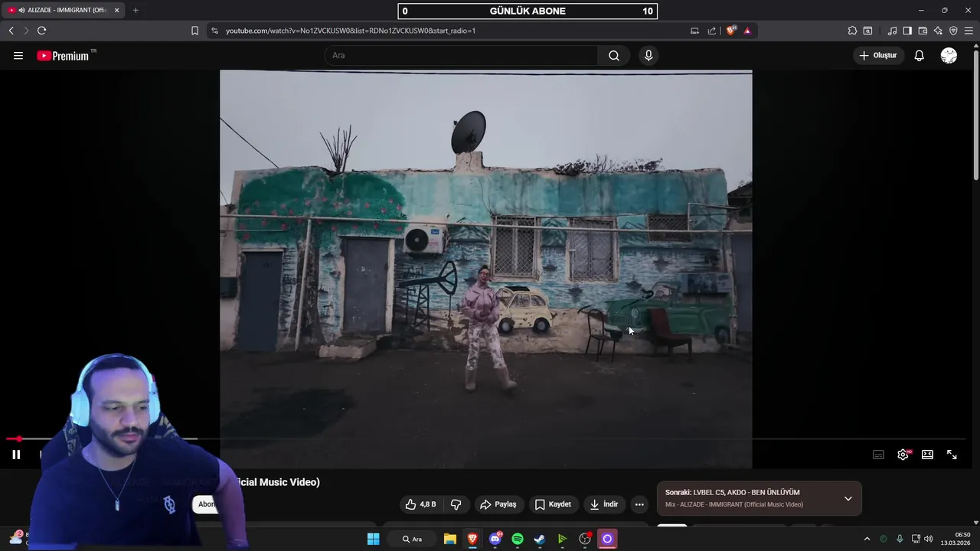Go back in browser history
This screenshot has width=980, height=551.
click(x=11, y=31)
